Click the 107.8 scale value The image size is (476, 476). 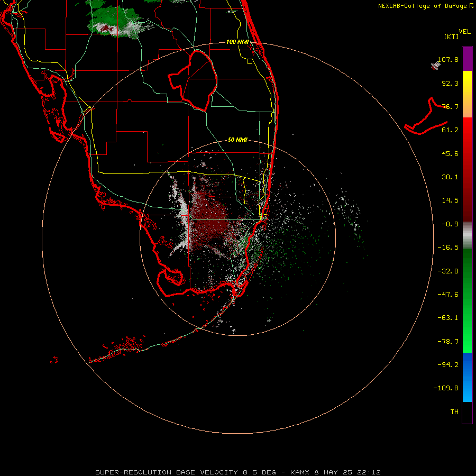point(448,59)
